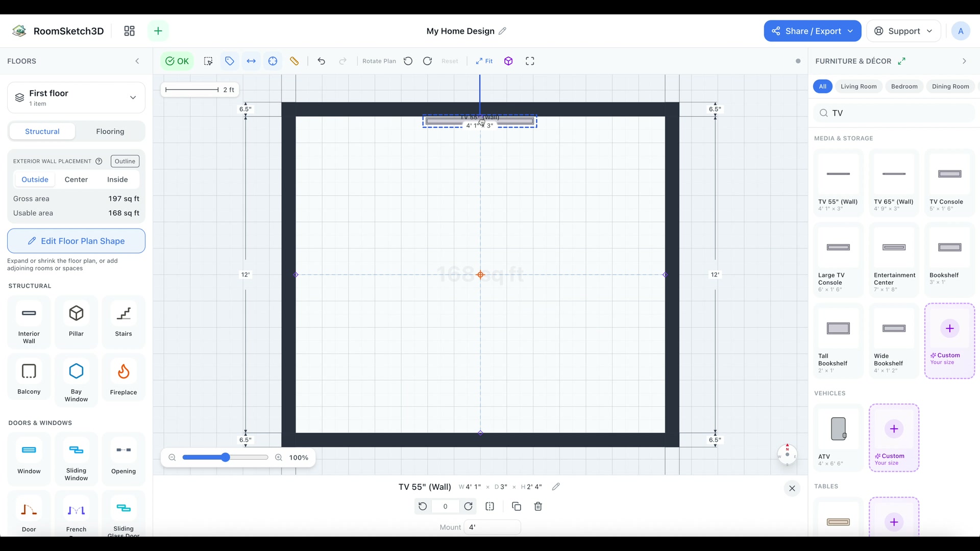Open the 3D view cube icon

508,61
